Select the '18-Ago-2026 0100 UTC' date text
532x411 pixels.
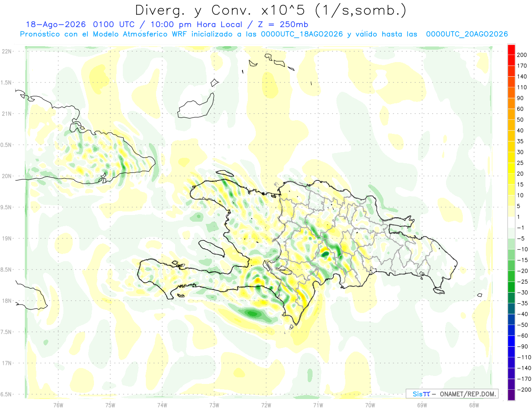[x=79, y=24]
